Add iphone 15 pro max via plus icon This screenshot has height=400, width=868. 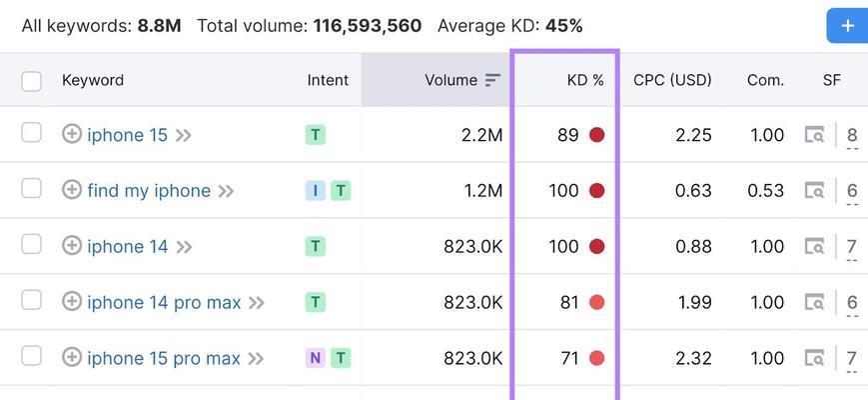[x=71, y=358]
